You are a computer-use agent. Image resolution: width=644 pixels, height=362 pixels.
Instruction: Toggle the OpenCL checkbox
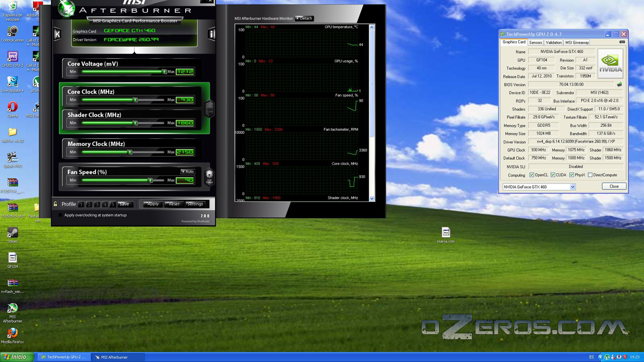(x=532, y=175)
